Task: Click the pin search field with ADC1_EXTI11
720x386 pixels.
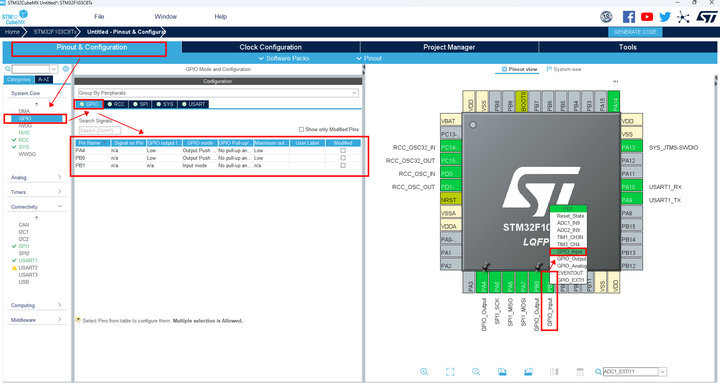Action: click(630, 371)
